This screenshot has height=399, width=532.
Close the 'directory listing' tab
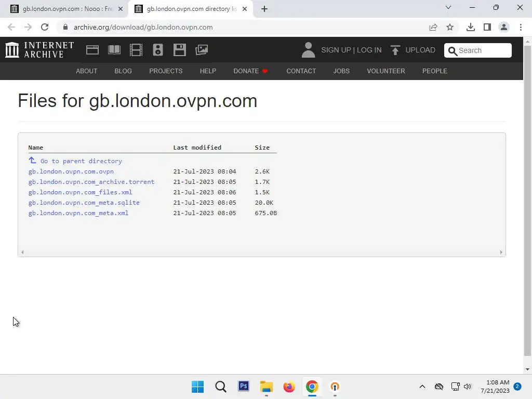[245, 9]
